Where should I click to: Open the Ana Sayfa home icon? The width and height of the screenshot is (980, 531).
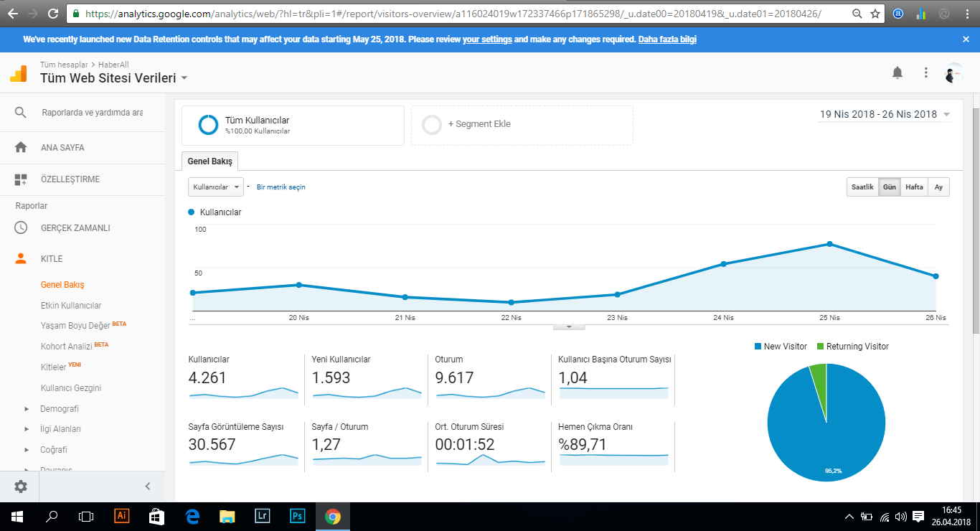[x=21, y=147]
